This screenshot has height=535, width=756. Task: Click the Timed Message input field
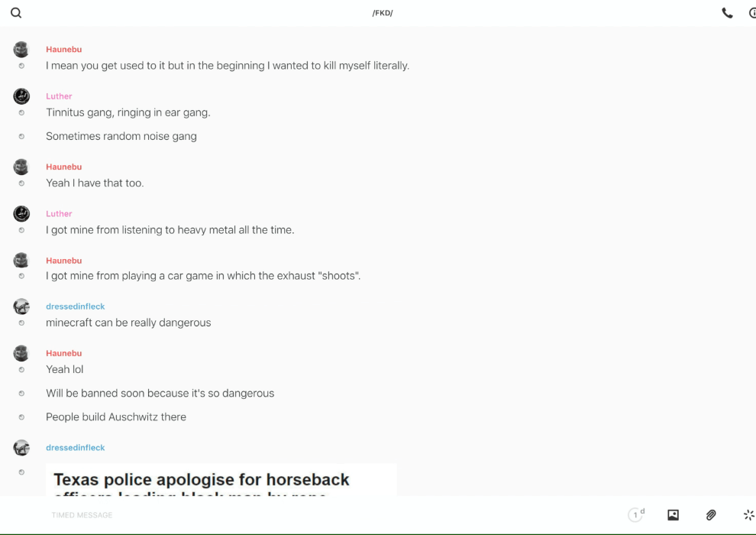(x=305, y=515)
